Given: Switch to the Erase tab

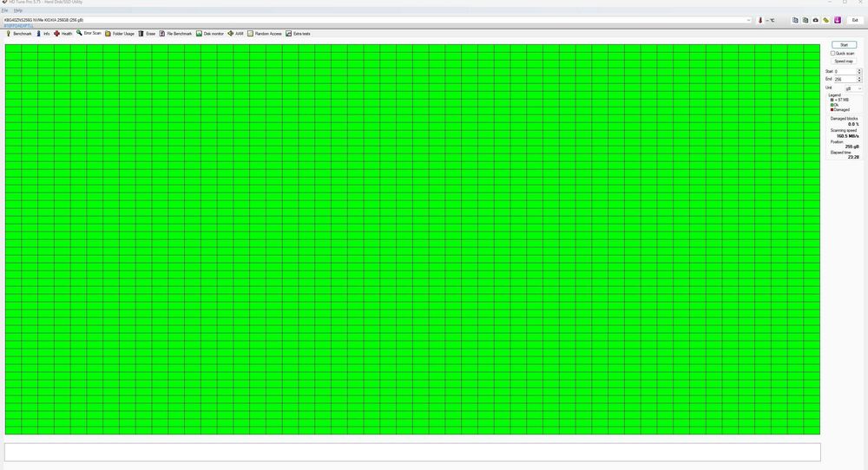Looking at the screenshot, I should tap(147, 34).
